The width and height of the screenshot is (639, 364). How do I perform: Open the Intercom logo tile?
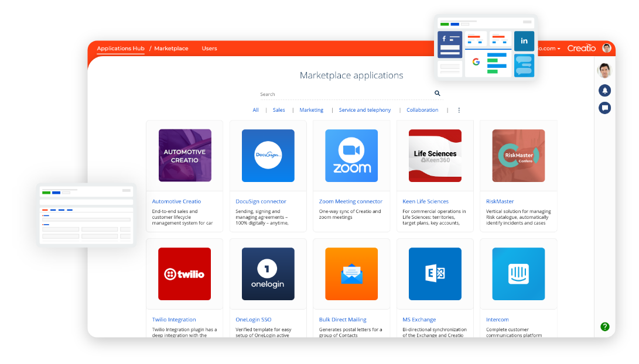518,274
